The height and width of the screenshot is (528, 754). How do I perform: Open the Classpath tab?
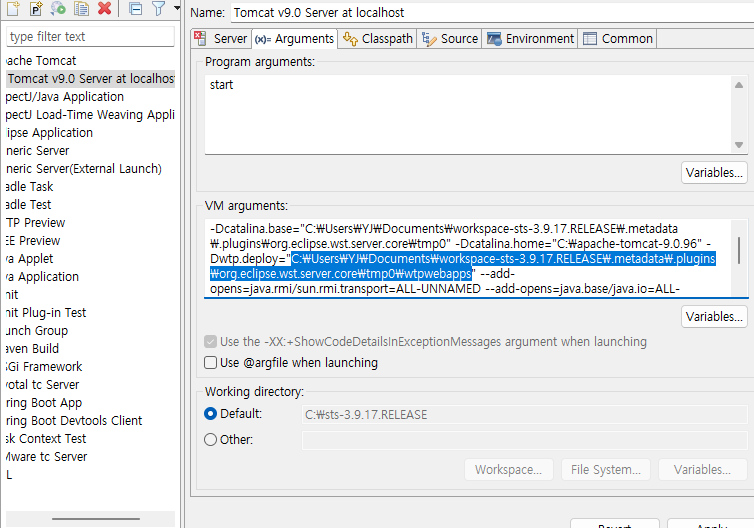378,38
